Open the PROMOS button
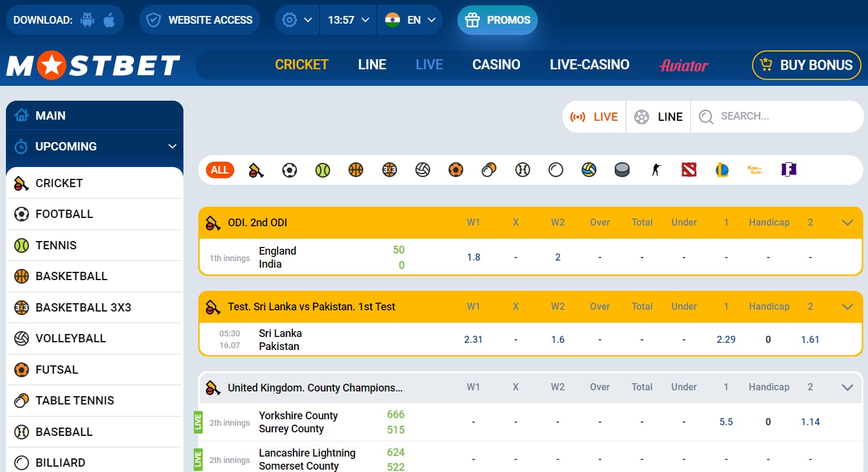 click(498, 20)
